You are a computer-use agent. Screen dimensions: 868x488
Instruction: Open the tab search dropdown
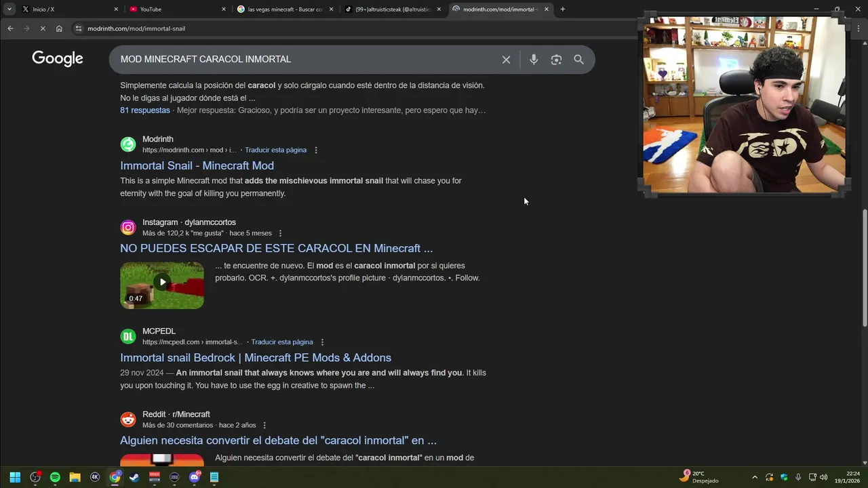pyautogui.click(x=9, y=9)
